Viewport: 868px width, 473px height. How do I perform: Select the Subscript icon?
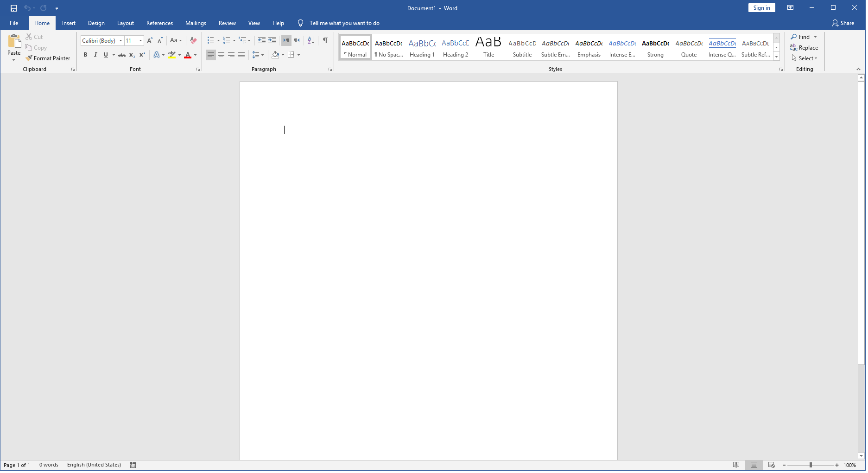(132, 55)
